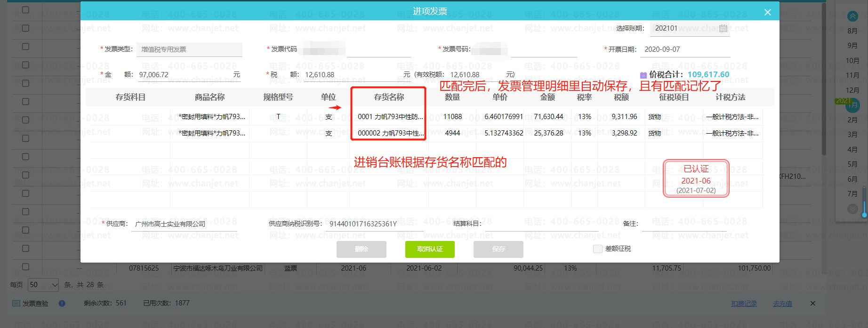Select month 10月 in the period timeline
Image resolution: width=868 pixels, height=328 pixels.
852,61
